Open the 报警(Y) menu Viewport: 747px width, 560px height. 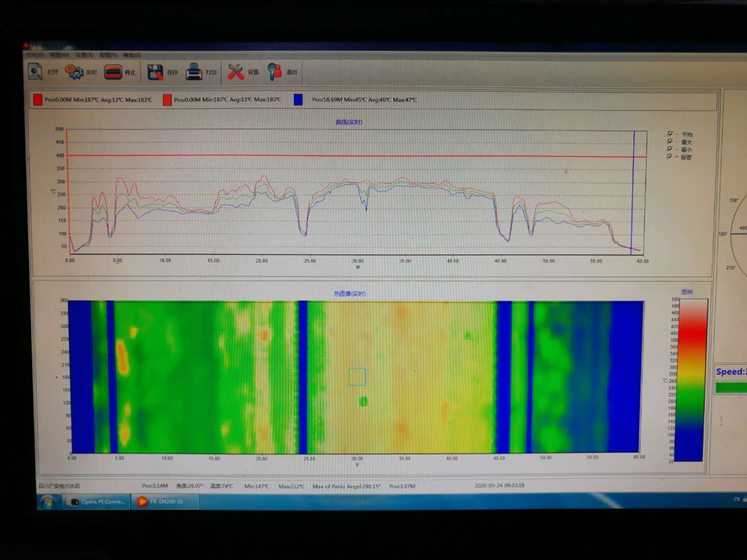click(108, 55)
